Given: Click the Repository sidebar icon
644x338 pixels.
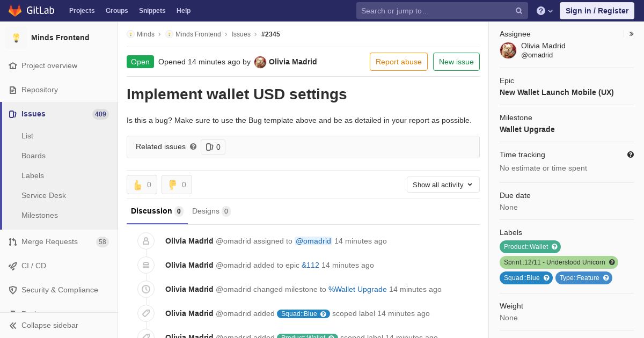Looking at the screenshot, I should tap(13, 90).
